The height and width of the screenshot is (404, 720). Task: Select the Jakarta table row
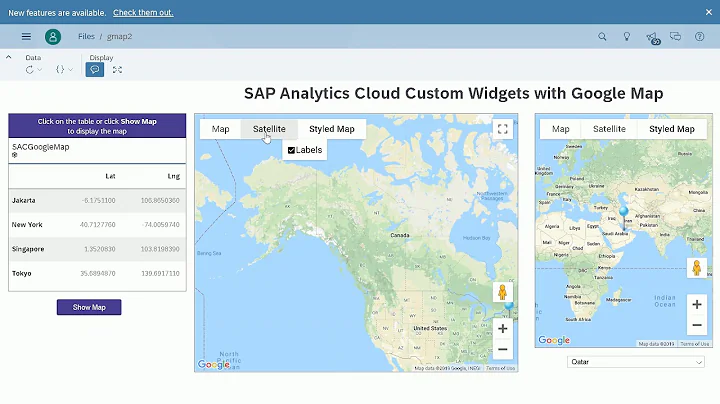pos(97,201)
